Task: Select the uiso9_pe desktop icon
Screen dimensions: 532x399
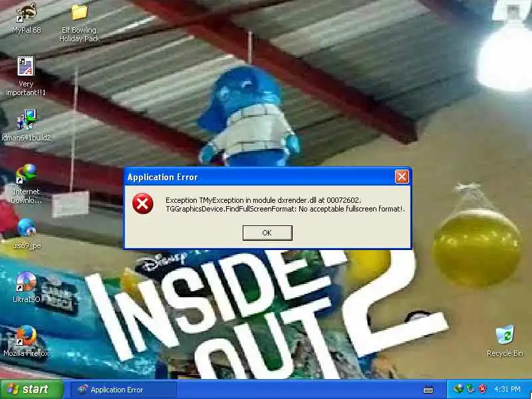Action: pos(27,234)
